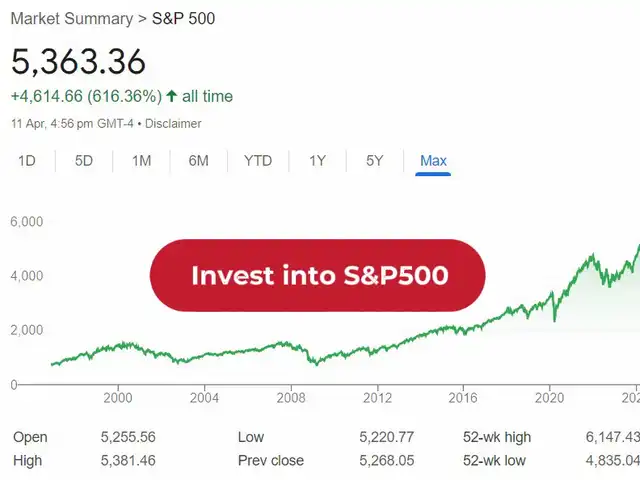
Task: Click the 2012 label on the x-axis
Action: pyautogui.click(x=377, y=397)
